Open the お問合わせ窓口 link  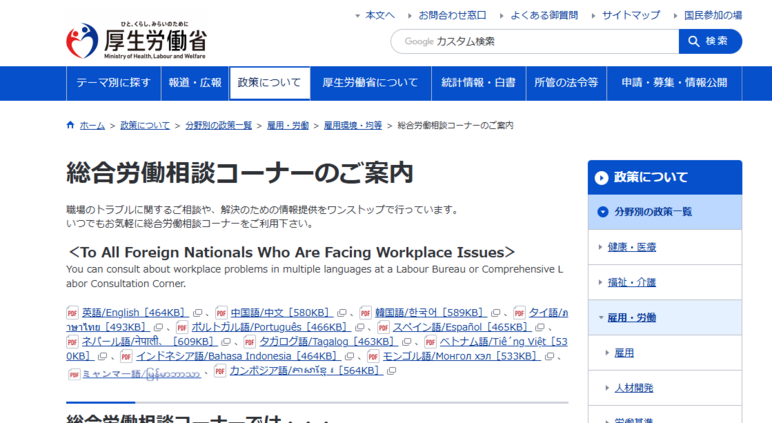click(452, 15)
